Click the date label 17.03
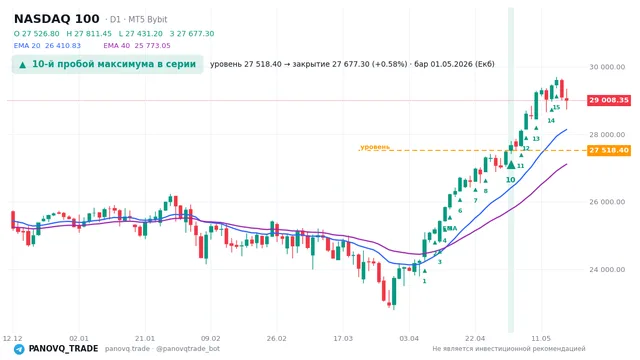 coord(343,338)
